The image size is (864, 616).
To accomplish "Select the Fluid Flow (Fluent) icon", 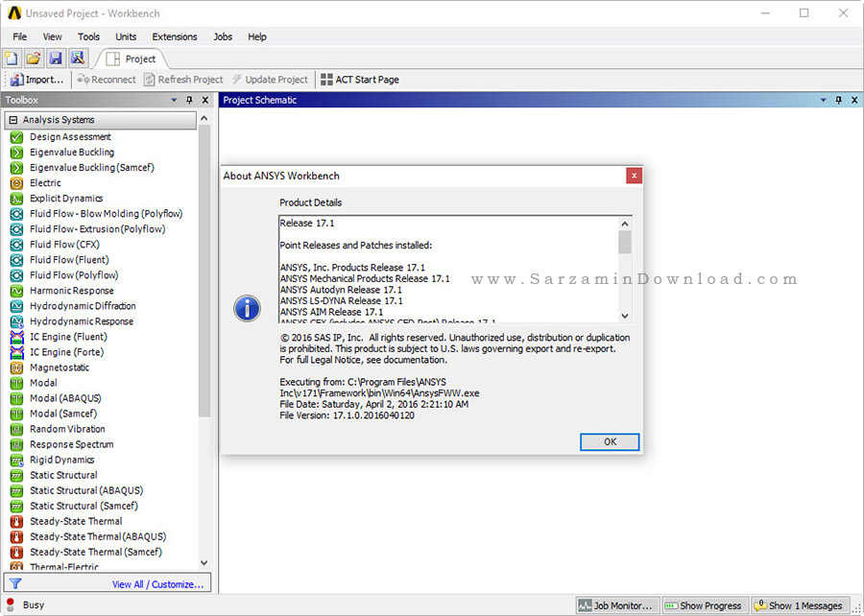I will click(16, 260).
